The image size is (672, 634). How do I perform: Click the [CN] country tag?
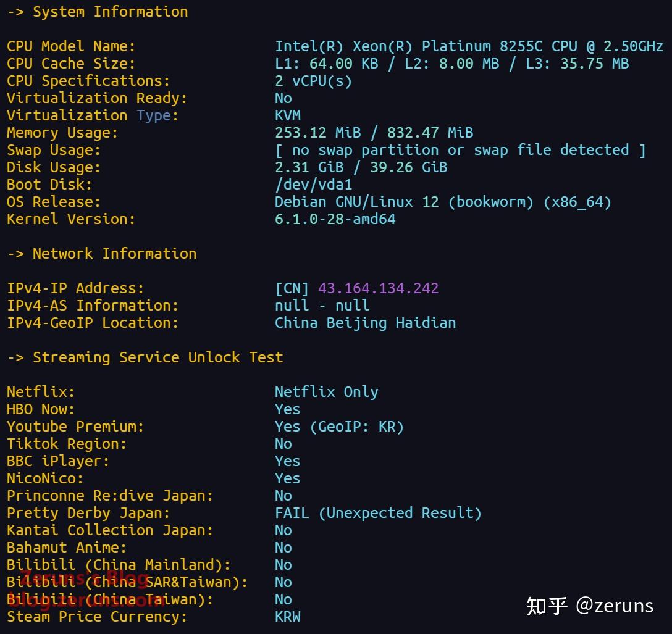click(292, 288)
